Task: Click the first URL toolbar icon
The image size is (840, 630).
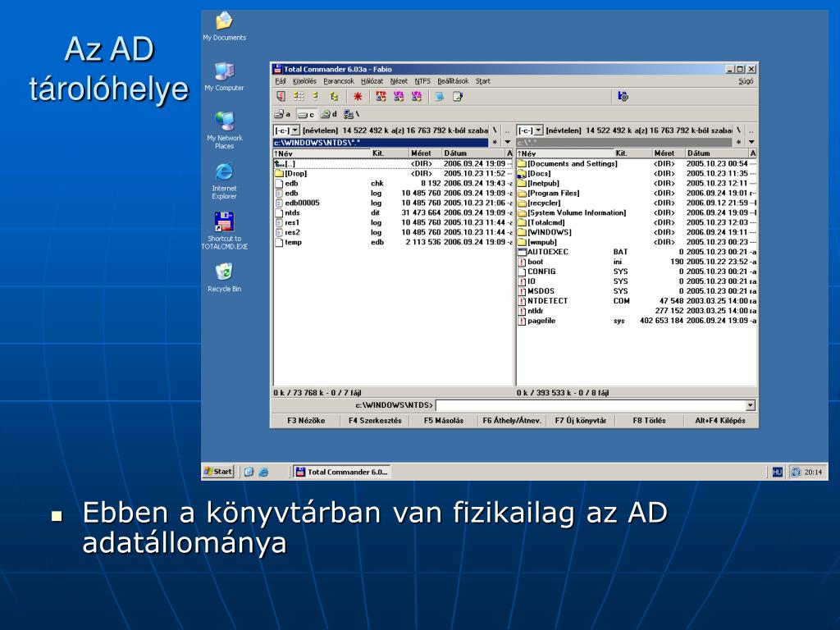Action: pyautogui.click(x=399, y=97)
